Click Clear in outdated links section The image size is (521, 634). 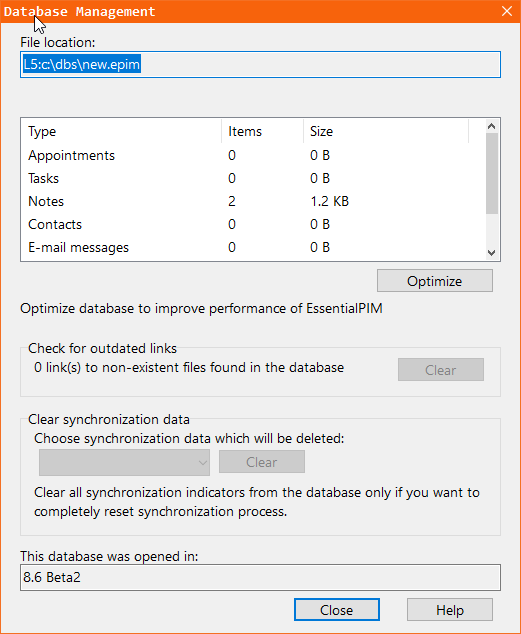pos(441,370)
